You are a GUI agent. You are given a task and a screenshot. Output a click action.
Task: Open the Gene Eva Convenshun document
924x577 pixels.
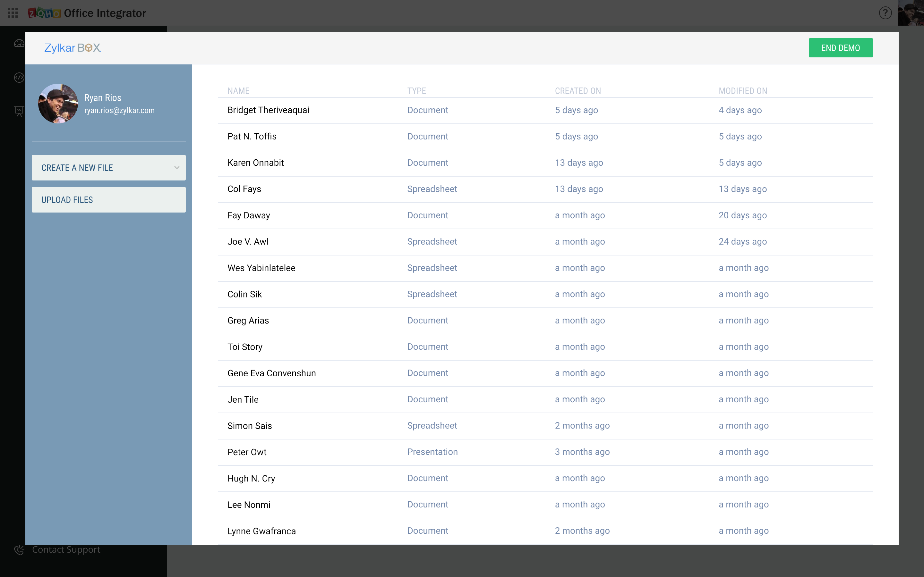(x=271, y=373)
